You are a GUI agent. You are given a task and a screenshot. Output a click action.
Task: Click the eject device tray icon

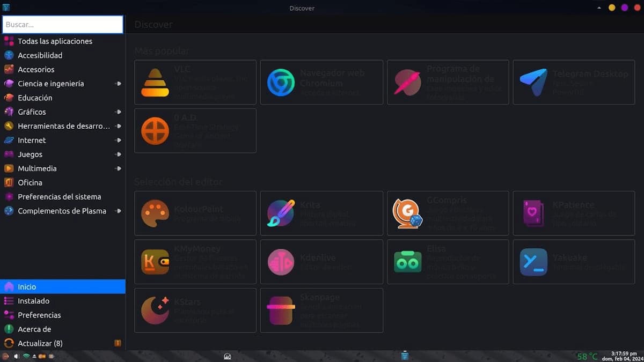coord(34,356)
